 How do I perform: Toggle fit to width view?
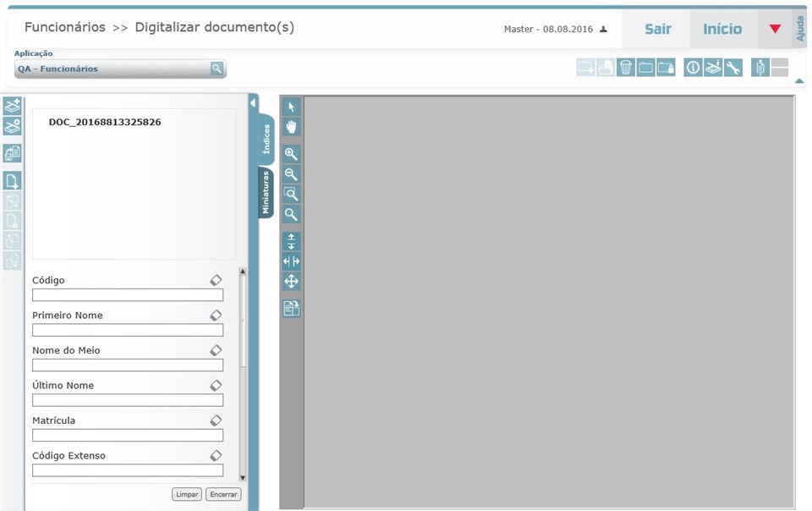pyautogui.click(x=291, y=261)
